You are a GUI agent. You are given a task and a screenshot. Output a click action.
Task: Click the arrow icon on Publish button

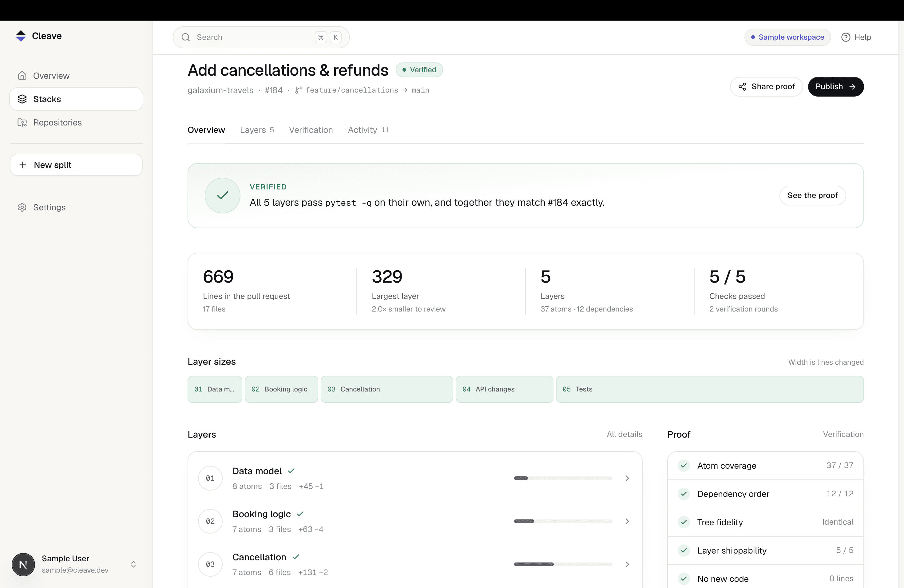[x=852, y=87]
